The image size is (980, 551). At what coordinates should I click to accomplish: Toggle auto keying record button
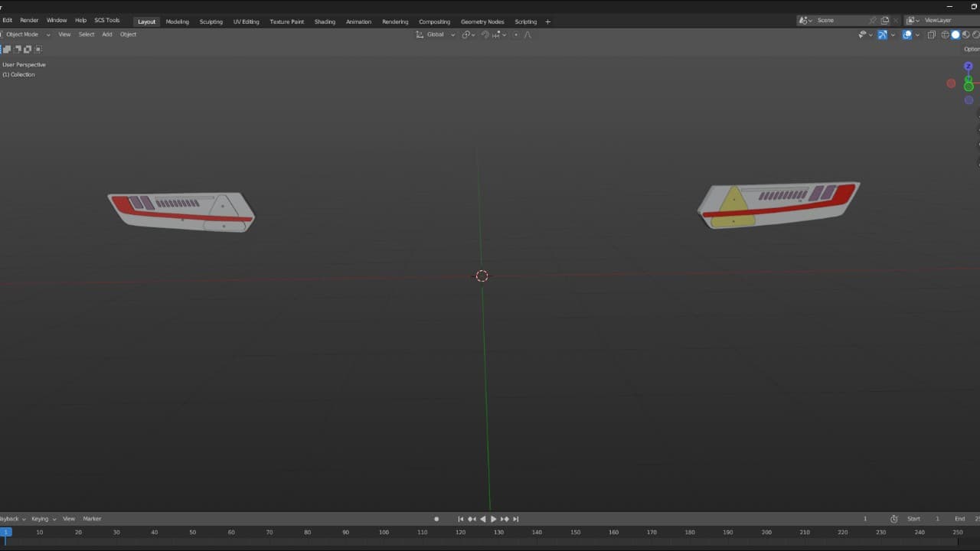(x=436, y=519)
